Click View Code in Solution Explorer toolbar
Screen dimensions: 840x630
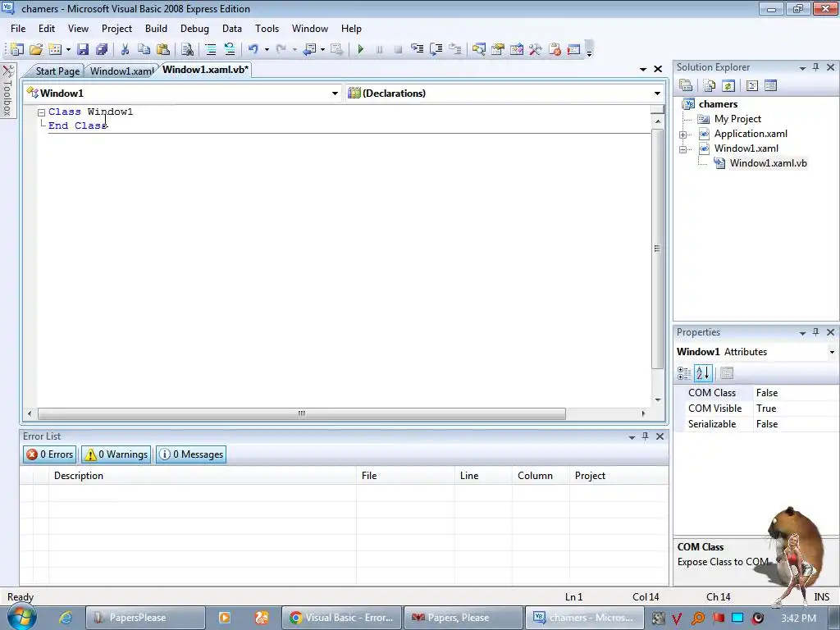pyautogui.click(x=751, y=85)
